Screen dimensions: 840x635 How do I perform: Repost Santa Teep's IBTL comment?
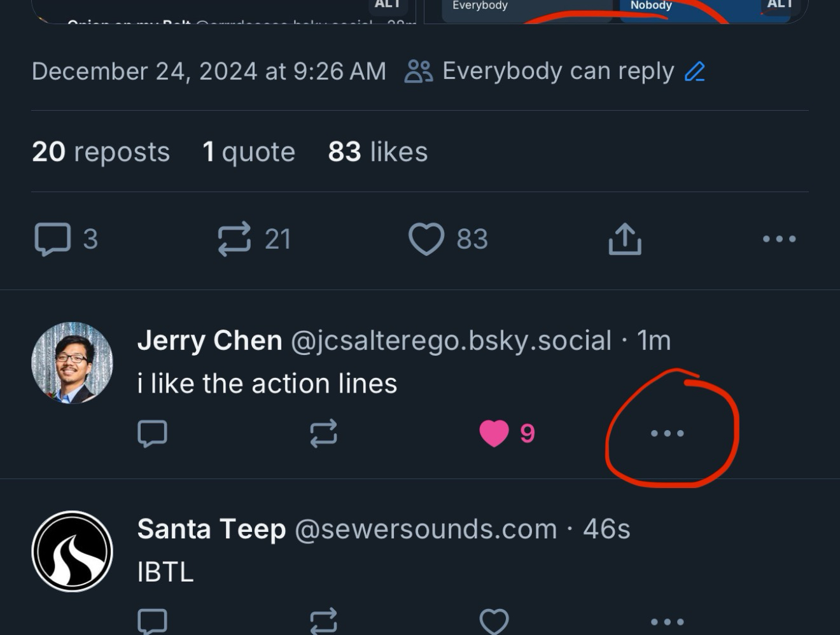(x=323, y=621)
